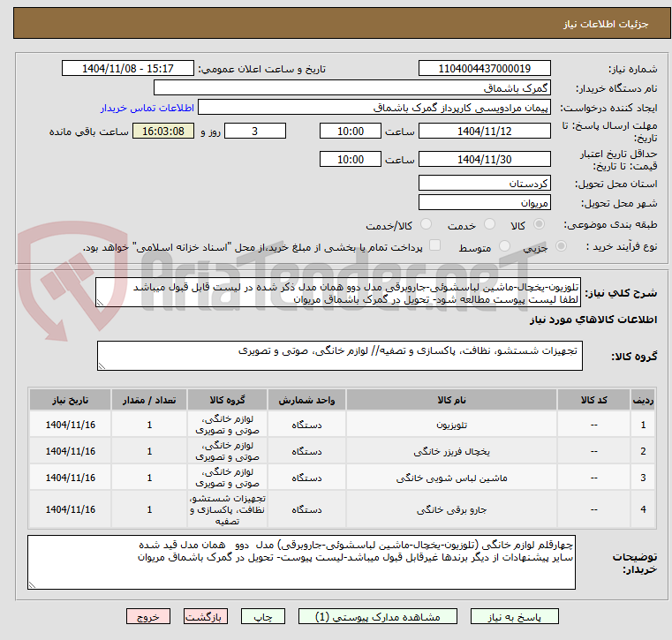Click the resize handle of گروه کالا box
The width and height of the screenshot is (672, 640).
[102, 365]
